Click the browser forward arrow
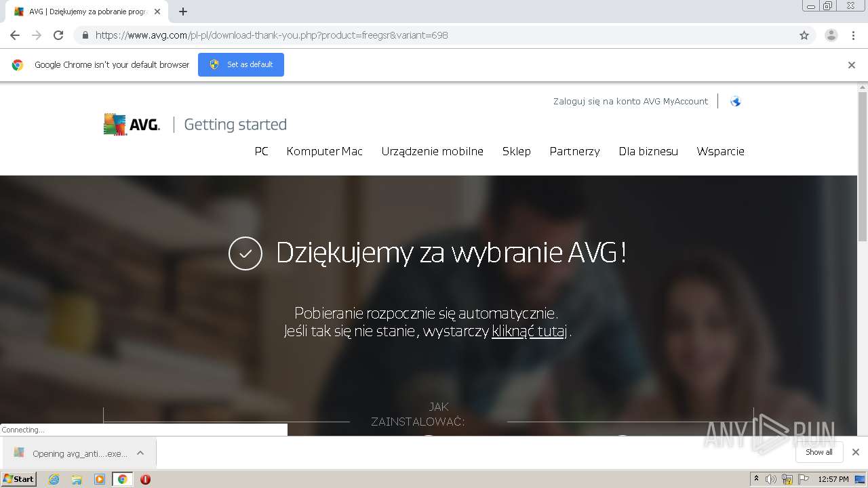The height and width of the screenshot is (488, 868). point(37,35)
